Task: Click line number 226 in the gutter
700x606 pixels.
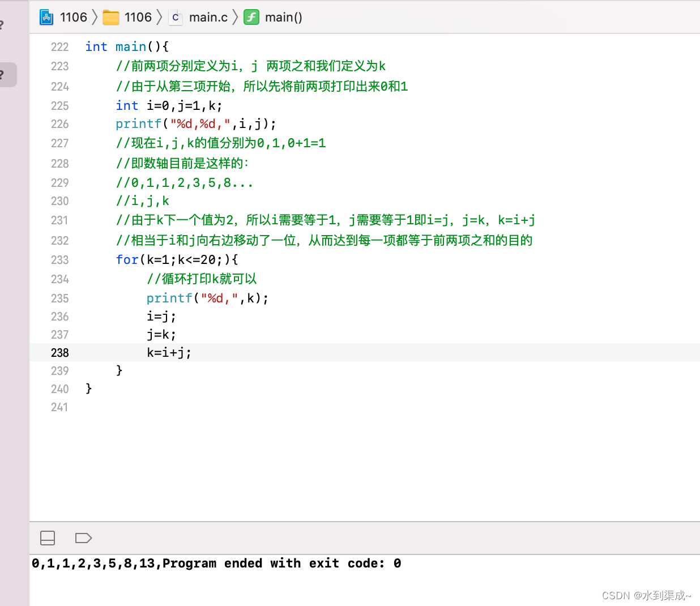Action: (59, 124)
